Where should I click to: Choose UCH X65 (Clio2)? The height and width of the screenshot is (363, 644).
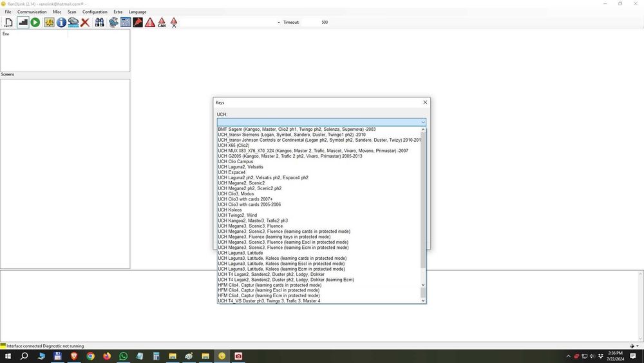[x=234, y=145]
